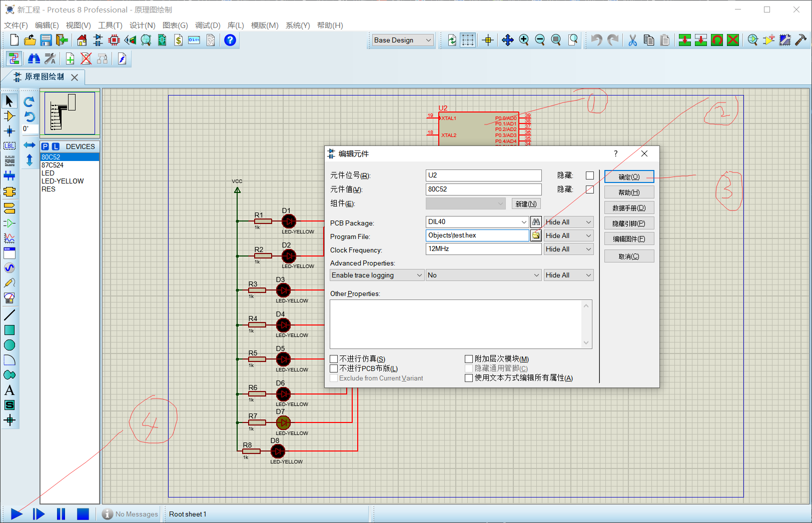Open the PCB Package dropdown
This screenshot has width=812, height=523.
click(524, 222)
